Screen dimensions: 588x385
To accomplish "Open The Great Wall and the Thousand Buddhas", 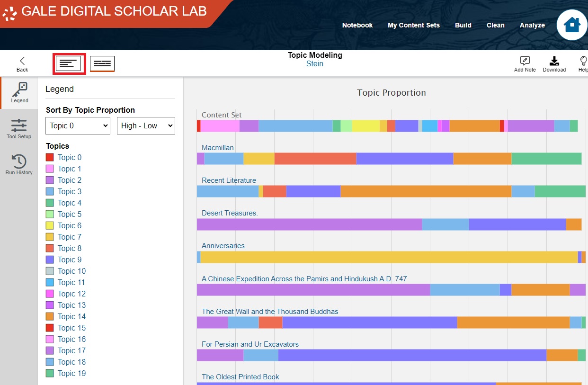I will (270, 312).
